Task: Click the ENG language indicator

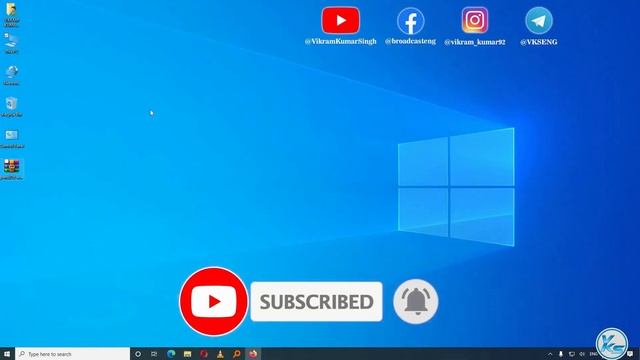Action: tap(593, 354)
